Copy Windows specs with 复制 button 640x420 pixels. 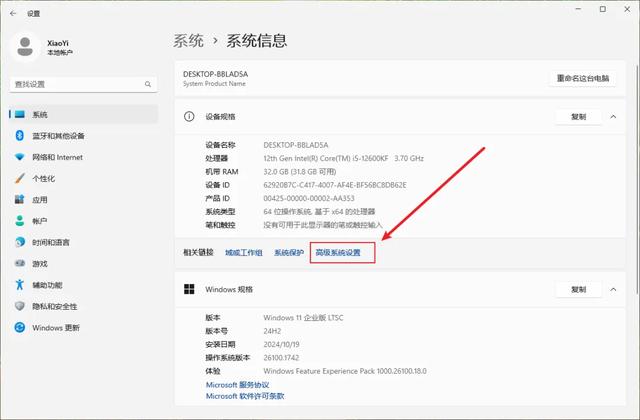[x=578, y=289]
